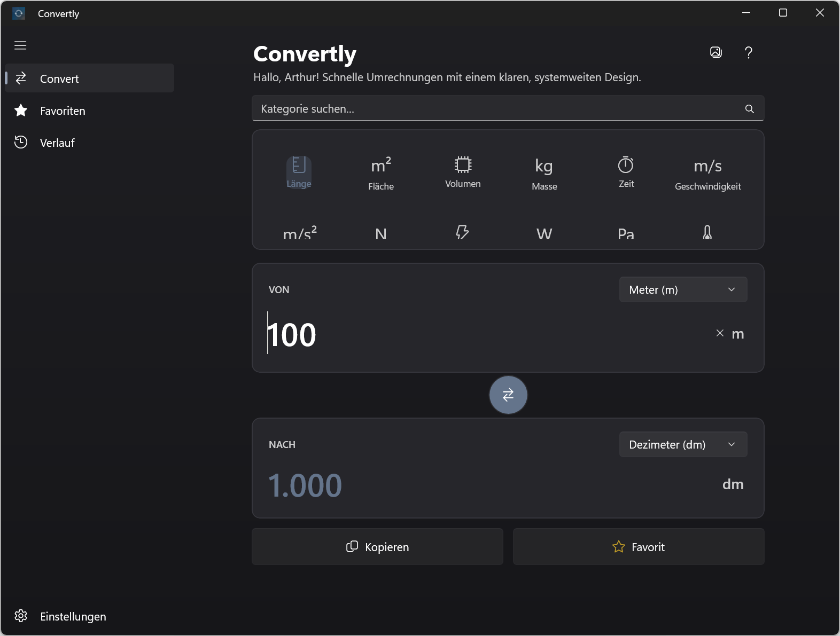Open the Verlauf history page
The height and width of the screenshot is (636, 840).
(x=90, y=143)
